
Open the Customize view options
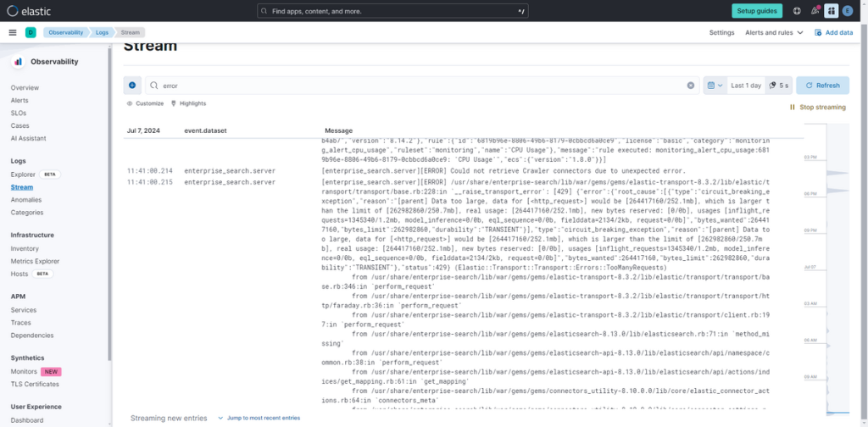point(145,103)
